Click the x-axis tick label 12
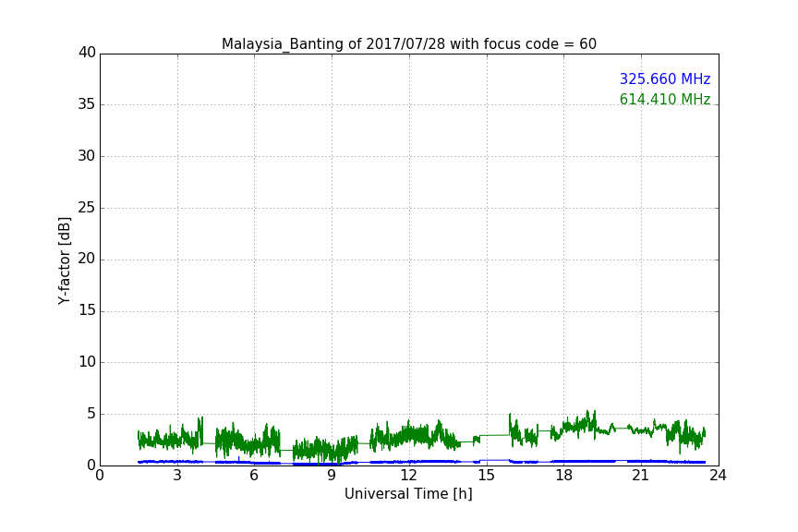This screenshot has width=798, height=532. tap(408, 476)
